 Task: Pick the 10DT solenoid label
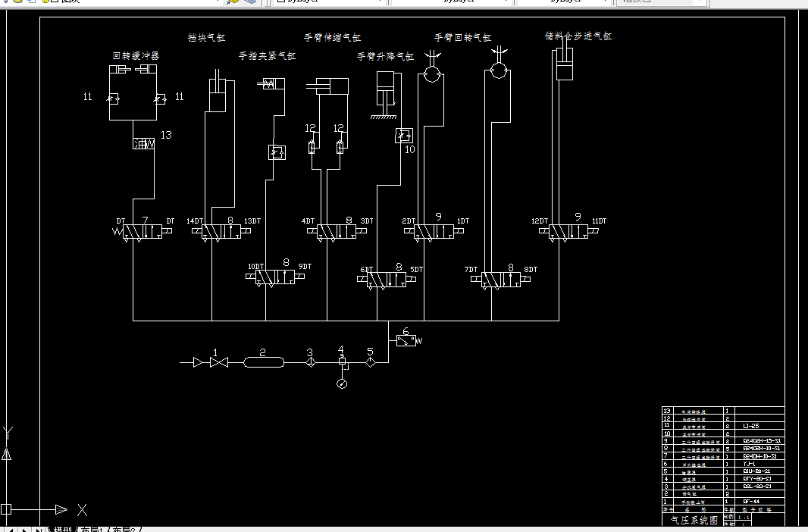(x=256, y=266)
